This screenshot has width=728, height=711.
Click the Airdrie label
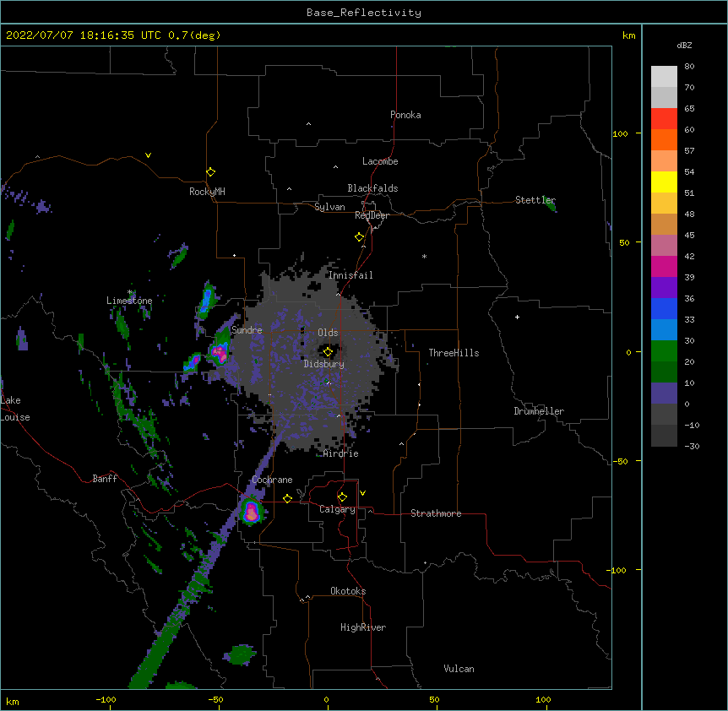(341, 453)
